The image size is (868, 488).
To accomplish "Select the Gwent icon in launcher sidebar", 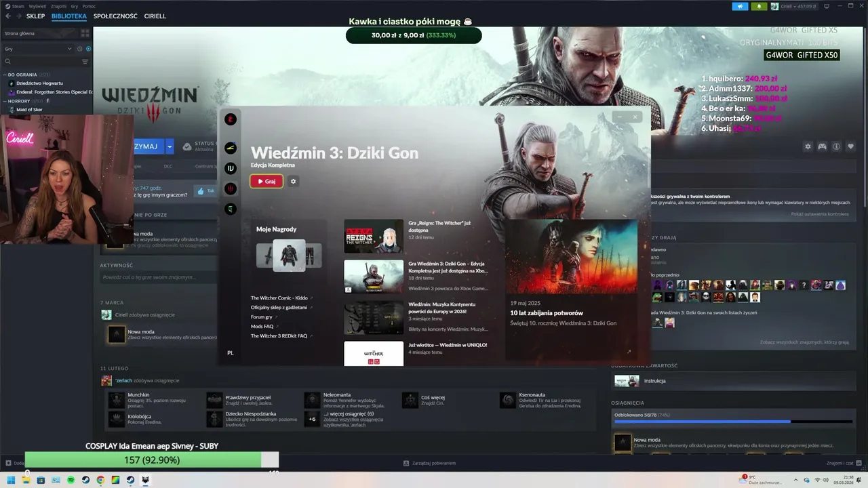I will (x=231, y=209).
